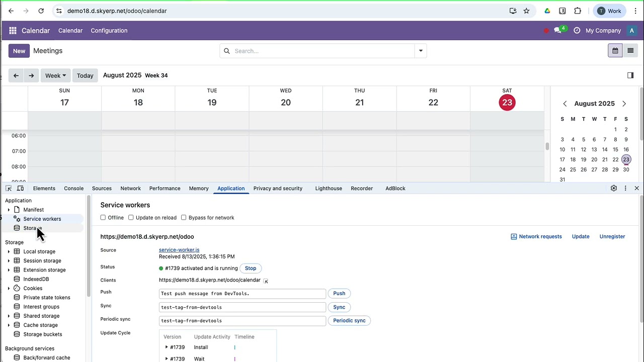This screenshot has width=644, height=362.
Task: Open the user avatar menu A
Action: pos(632,31)
